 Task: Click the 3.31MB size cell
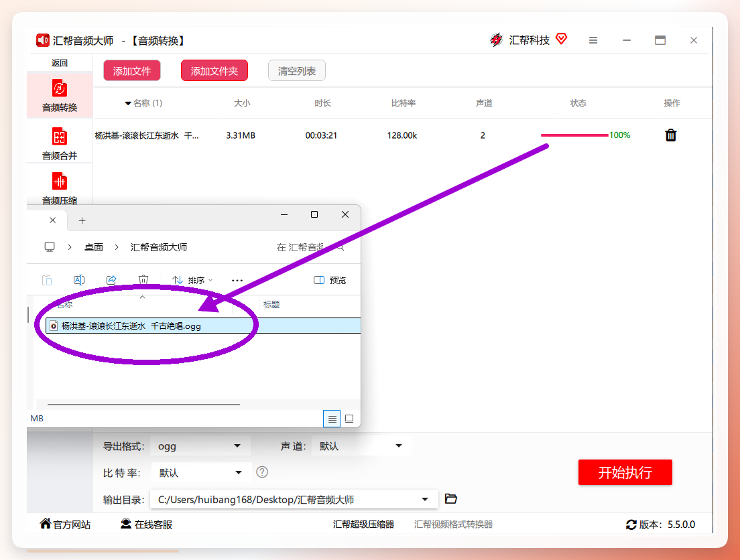241,135
